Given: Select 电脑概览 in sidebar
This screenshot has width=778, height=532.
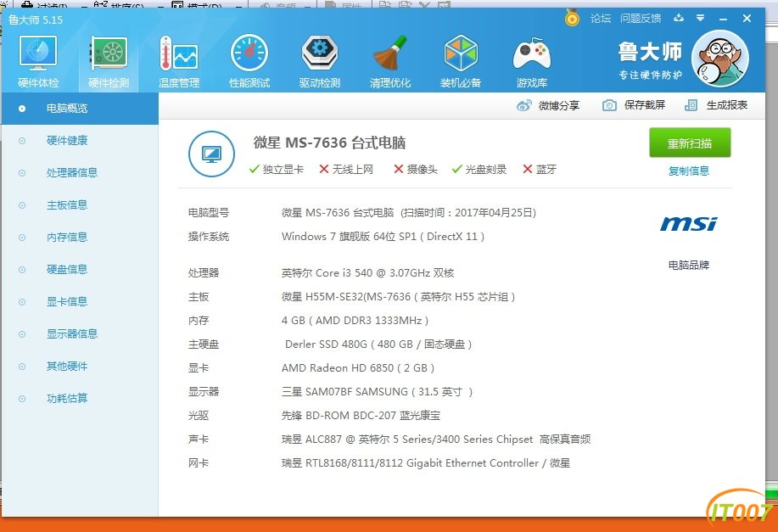Looking at the screenshot, I should pyautogui.click(x=80, y=109).
